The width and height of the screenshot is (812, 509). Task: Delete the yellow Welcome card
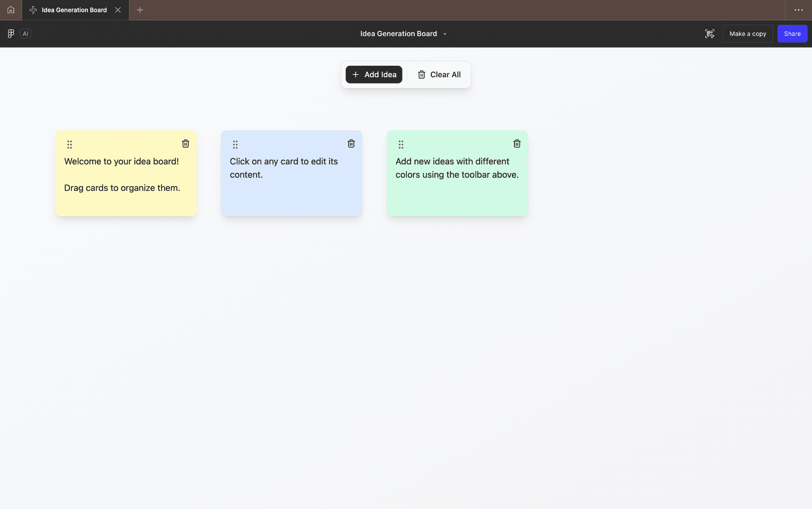point(186,143)
